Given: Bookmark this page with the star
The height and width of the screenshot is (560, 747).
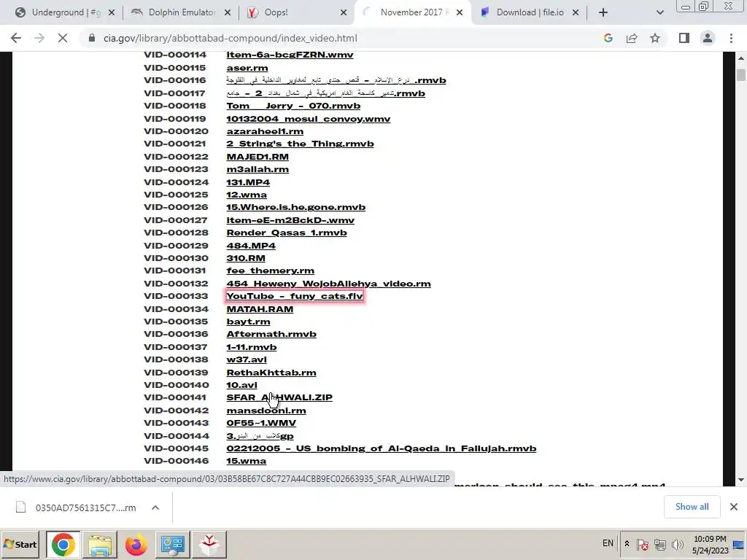Looking at the screenshot, I should (655, 38).
